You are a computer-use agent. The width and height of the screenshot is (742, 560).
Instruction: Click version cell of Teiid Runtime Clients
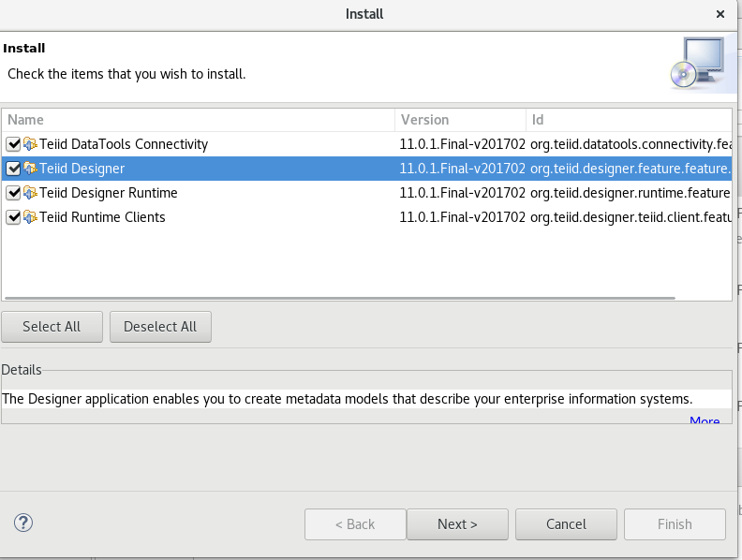[462, 217]
